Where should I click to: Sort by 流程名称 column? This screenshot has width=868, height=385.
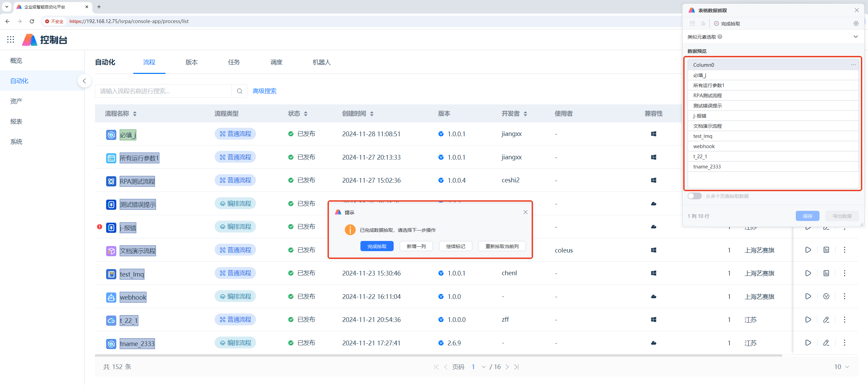tap(135, 114)
